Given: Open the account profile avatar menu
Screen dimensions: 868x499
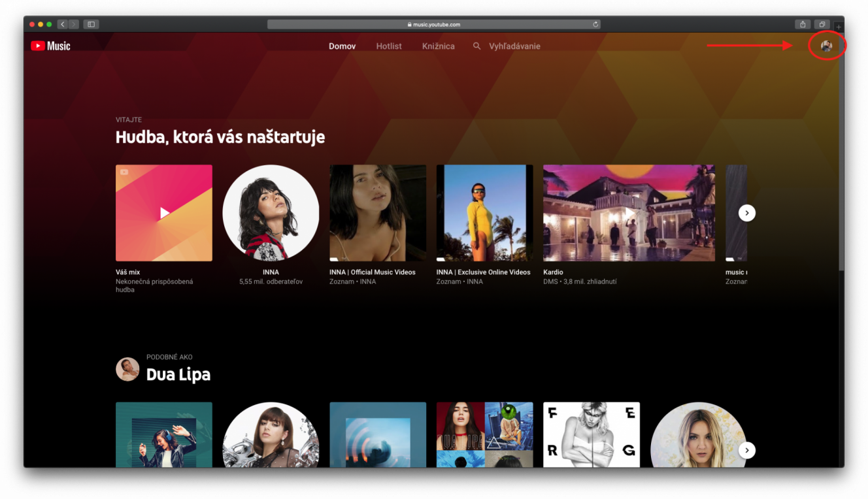Looking at the screenshot, I should point(826,46).
